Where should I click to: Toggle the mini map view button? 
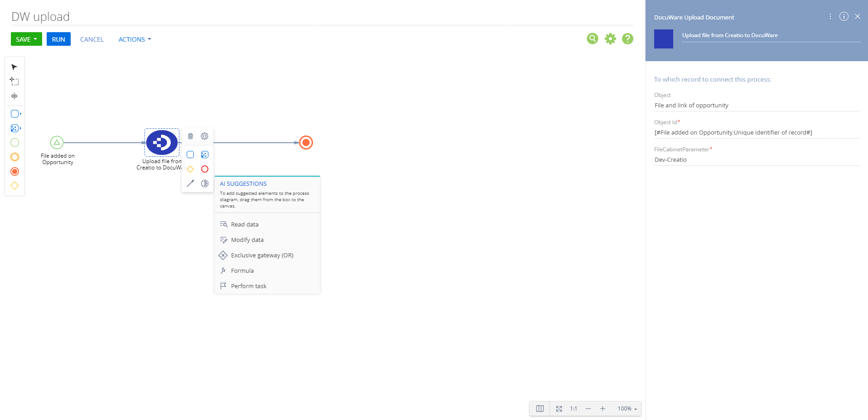click(x=540, y=409)
